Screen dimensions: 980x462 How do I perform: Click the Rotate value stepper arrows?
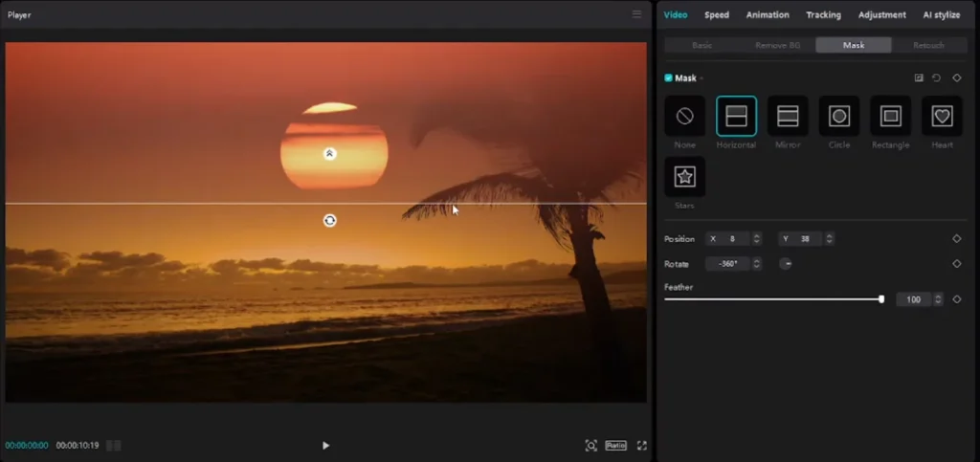pos(757,263)
